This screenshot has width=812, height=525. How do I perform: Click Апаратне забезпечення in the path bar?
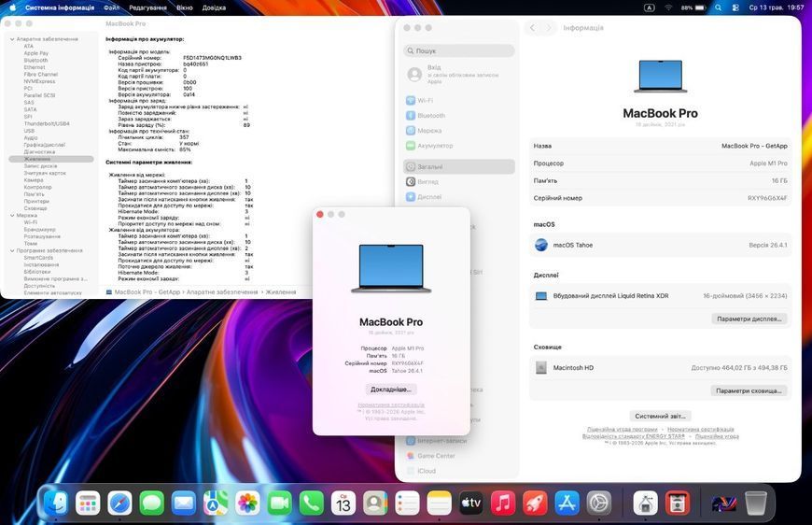point(222,292)
